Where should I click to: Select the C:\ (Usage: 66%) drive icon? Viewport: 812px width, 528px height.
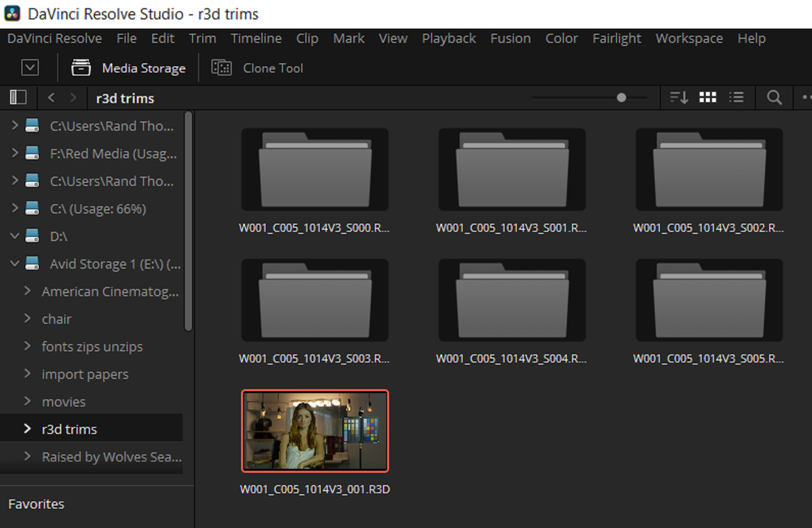coord(32,209)
